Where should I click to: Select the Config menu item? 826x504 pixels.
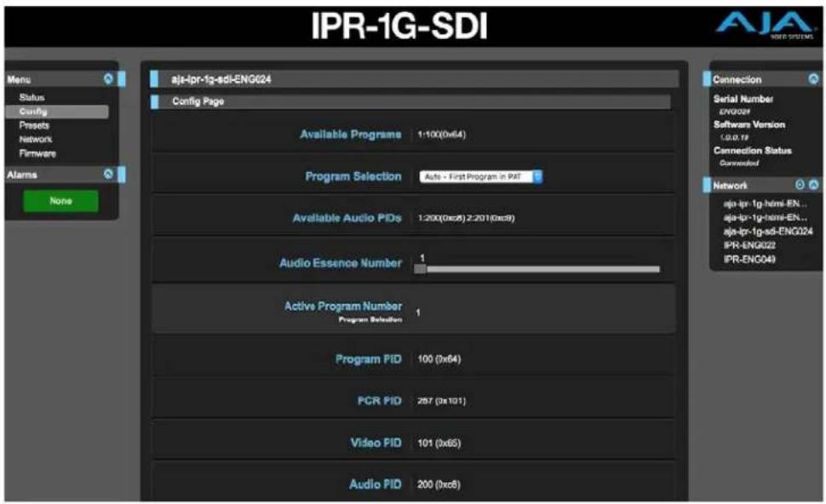[57, 112]
